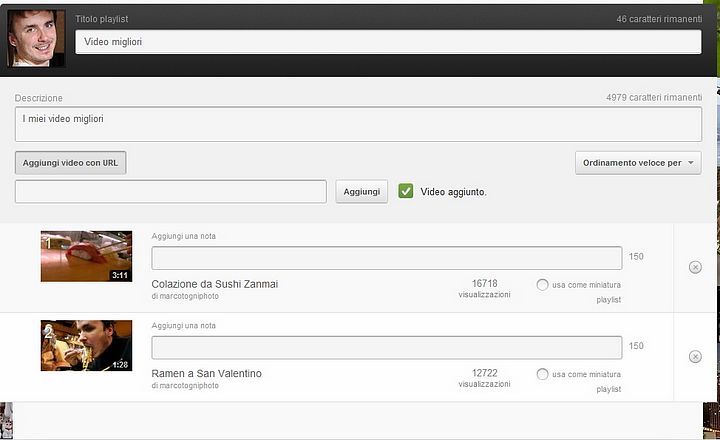Open marcotogniphoto link under Colazione da Sushi Zanmai
The height and width of the screenshot is (440, 720).
pos(189,296)
